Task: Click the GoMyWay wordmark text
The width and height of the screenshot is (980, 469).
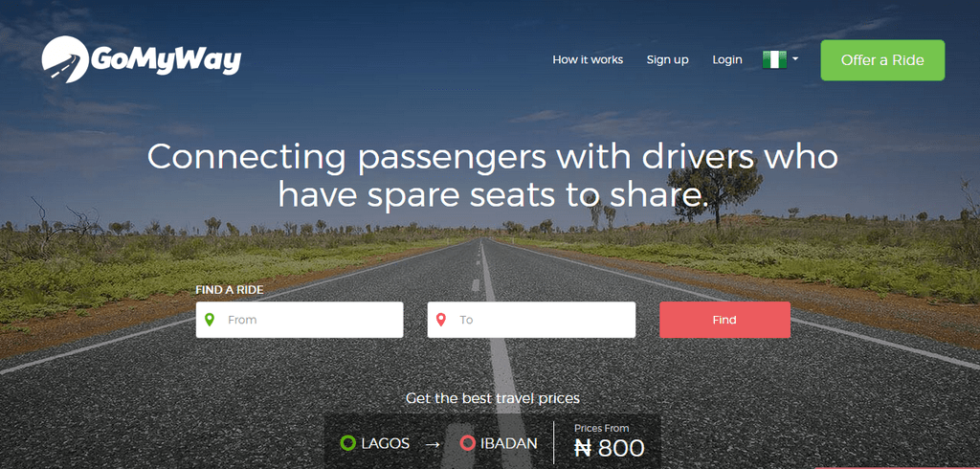Action: (x=166, y=60)
